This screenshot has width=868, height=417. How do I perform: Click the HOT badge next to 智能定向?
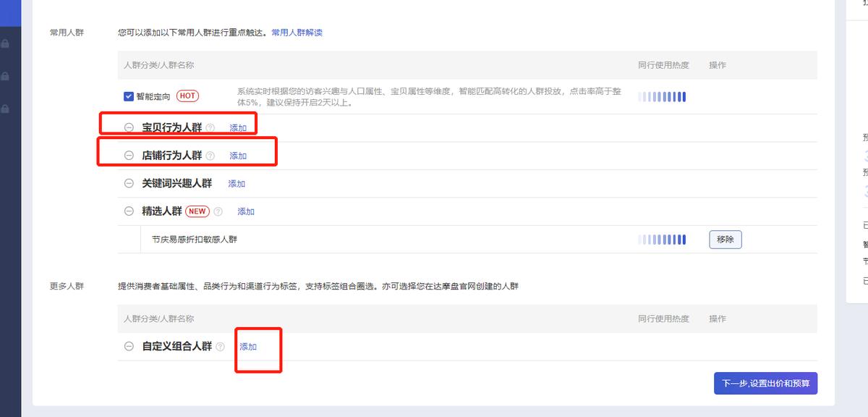(x=187, y=95)
